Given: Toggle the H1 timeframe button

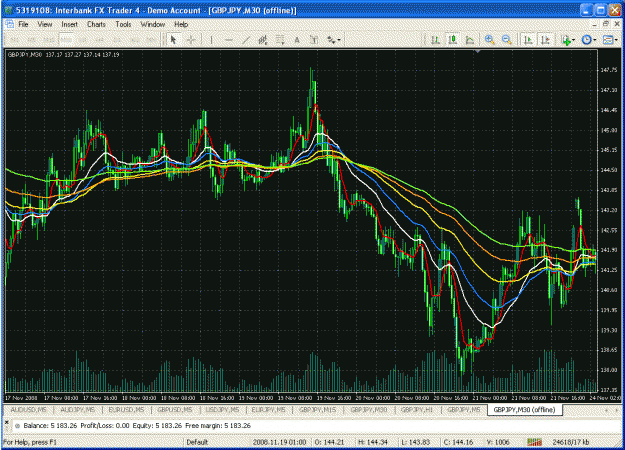Looking at the screenshot, I should (83, 39).
